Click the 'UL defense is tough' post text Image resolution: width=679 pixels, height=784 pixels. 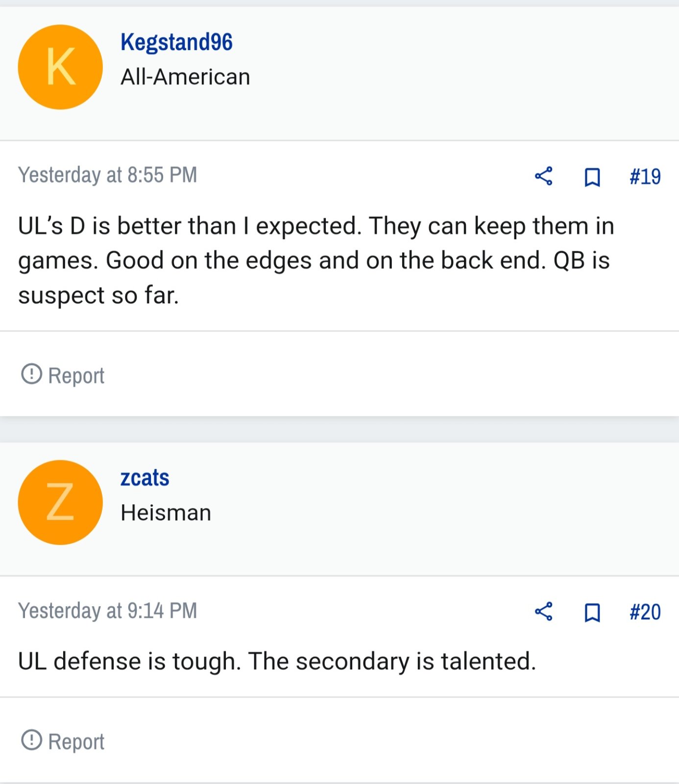point(277,661)
